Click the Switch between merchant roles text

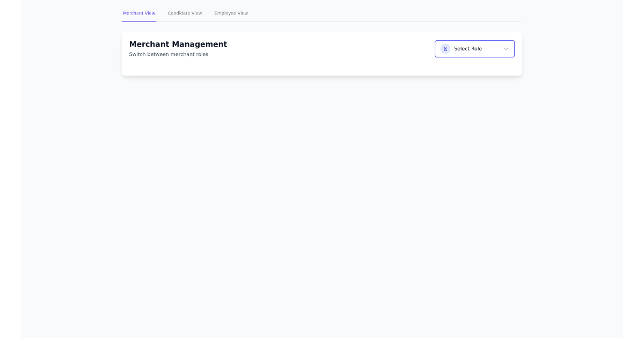point(169,54)
